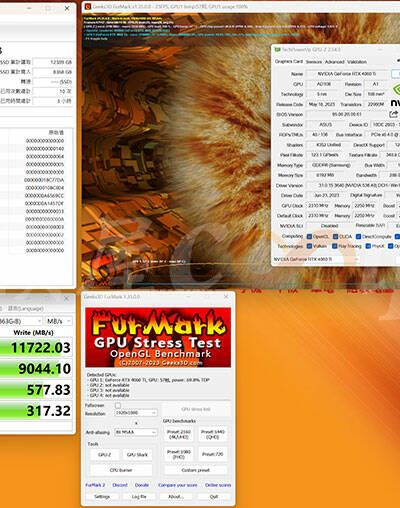This screenshot has height=508, width=400.
Task: Run Preset:1440 (QHD) benchmark
Action: (213, 434)
